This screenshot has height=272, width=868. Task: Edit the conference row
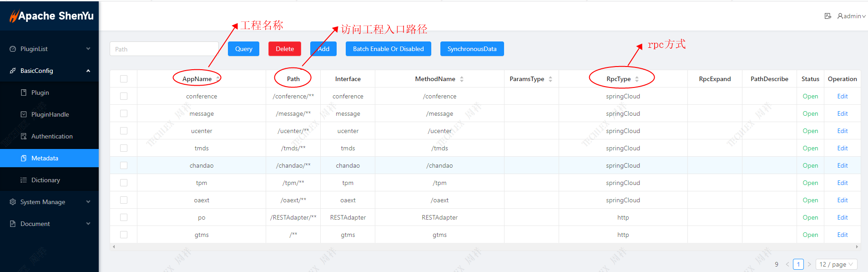843,96
